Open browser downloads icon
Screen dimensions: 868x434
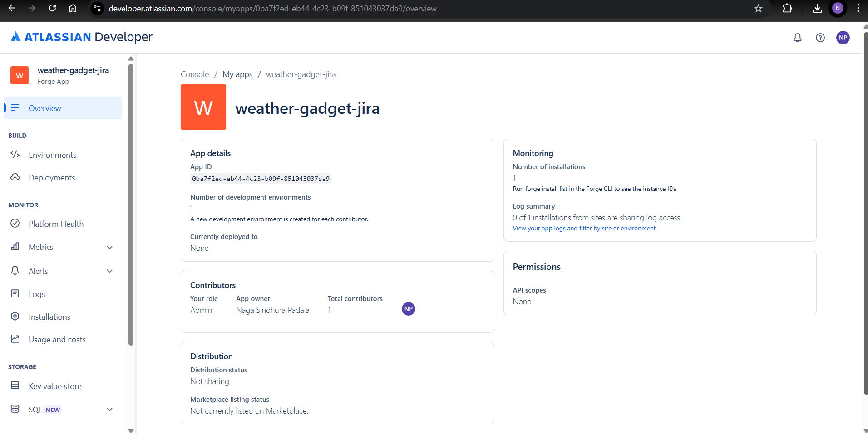(x=817, y=8)
